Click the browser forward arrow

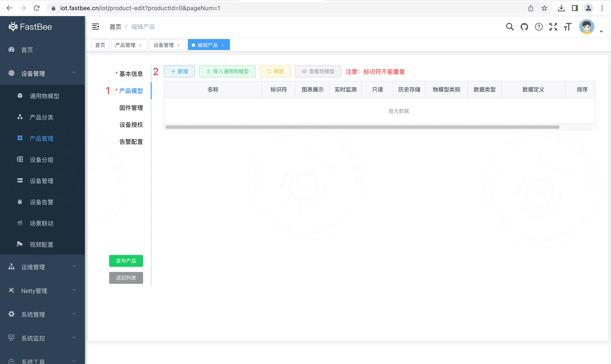point(23,8)
